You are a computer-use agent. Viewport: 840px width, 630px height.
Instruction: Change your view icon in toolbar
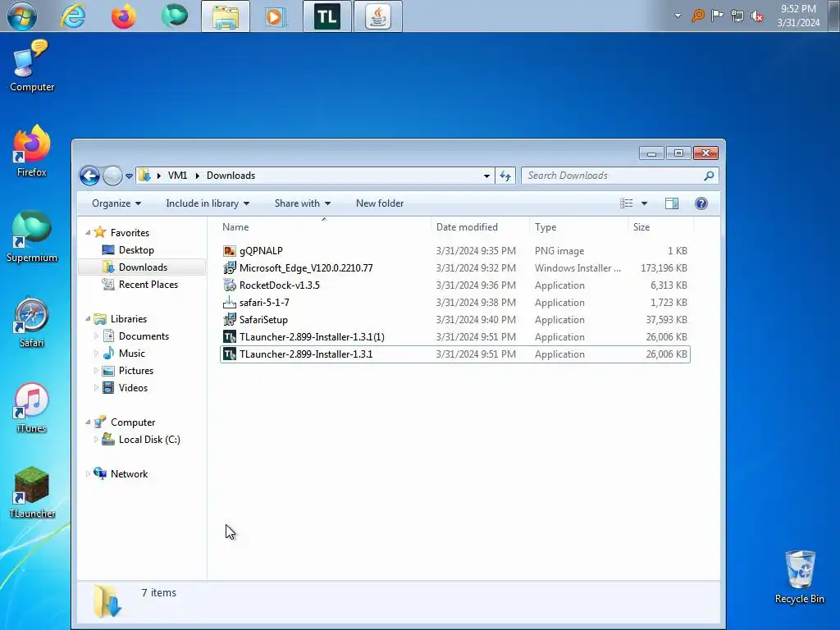click(626, 203)
